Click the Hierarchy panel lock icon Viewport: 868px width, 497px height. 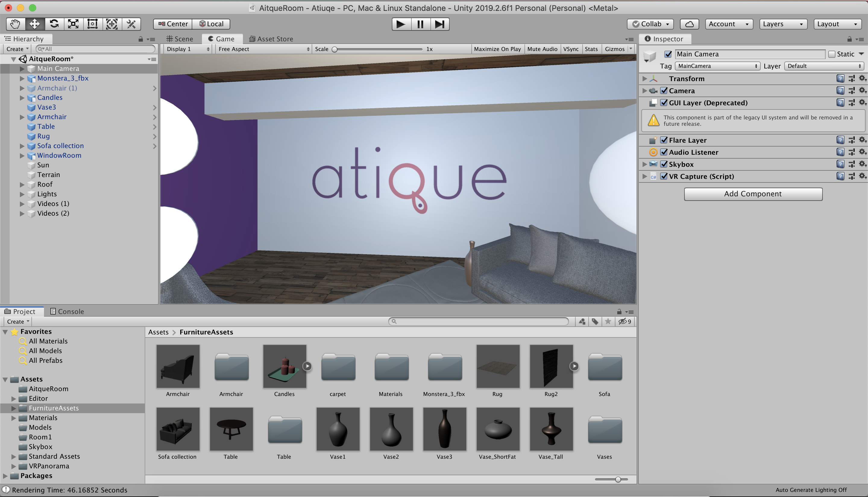tap(140, 39)
